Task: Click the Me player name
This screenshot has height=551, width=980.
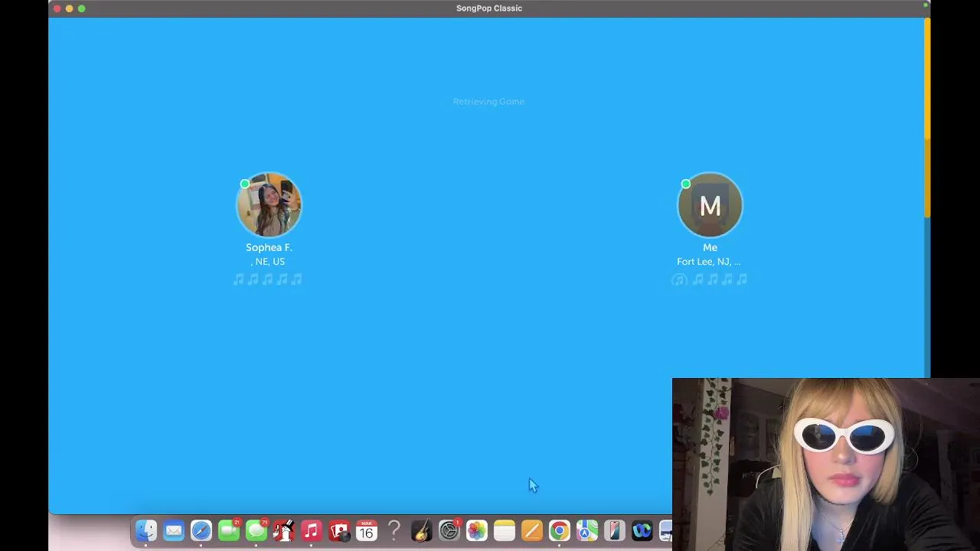Action: [x=710, y=247]
